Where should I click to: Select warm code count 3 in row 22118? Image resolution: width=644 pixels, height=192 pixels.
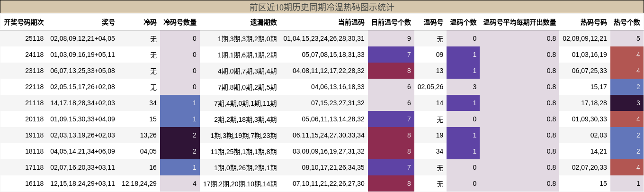click(x=463, y=87)
